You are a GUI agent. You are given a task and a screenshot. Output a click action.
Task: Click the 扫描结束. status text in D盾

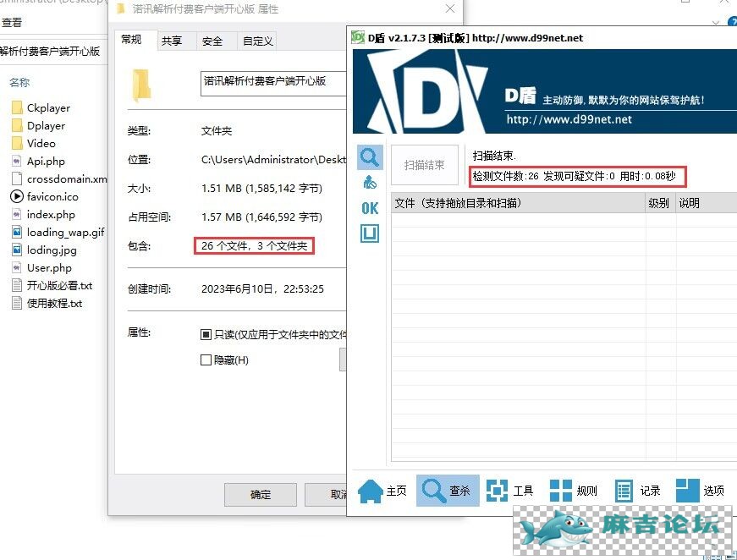[494, 156]
